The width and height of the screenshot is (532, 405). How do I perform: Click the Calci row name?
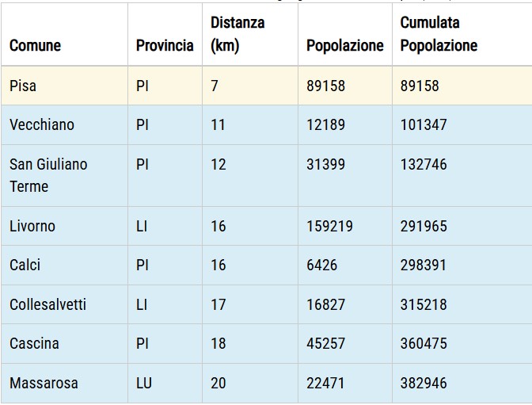click(x=25, y=265)
